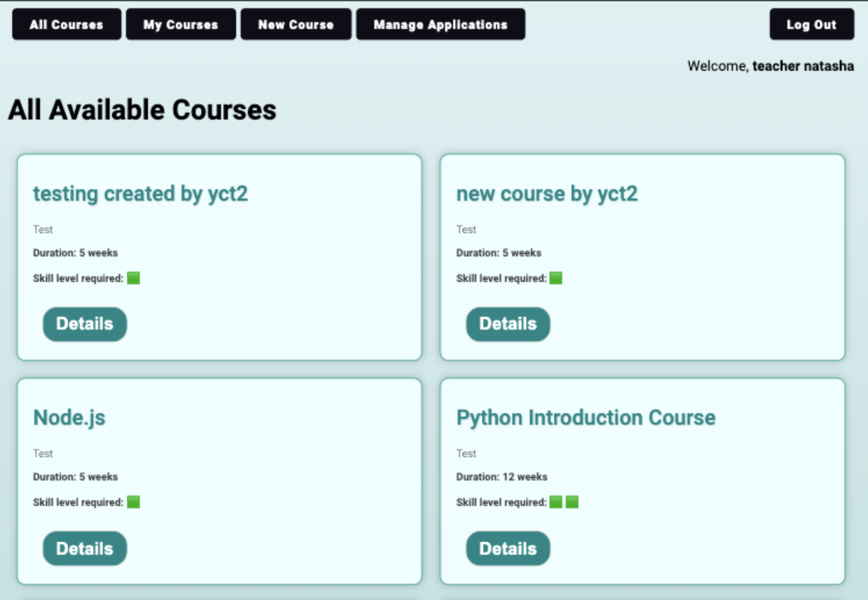868x600 pixels.
Task: Click the All Available Courses heading
Action: click(142, 110)
